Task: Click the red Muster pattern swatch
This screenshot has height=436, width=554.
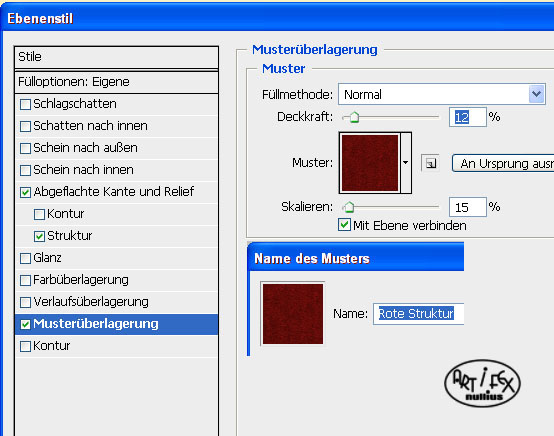Action: coord(369,163)
